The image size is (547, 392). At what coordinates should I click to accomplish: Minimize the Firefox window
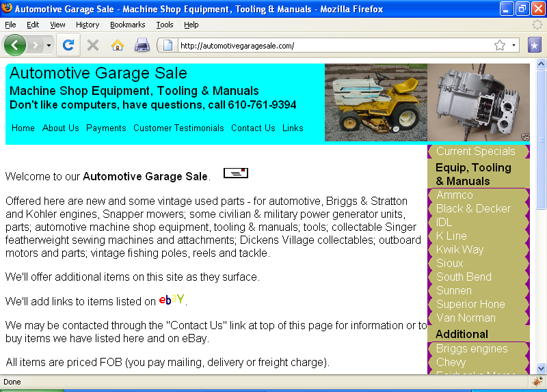click(507, 9)
